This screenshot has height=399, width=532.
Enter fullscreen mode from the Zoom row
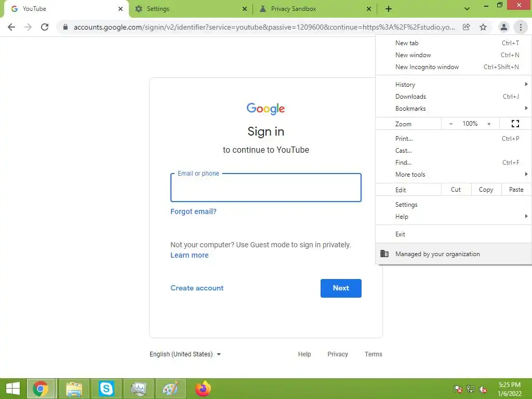point(515,124)
